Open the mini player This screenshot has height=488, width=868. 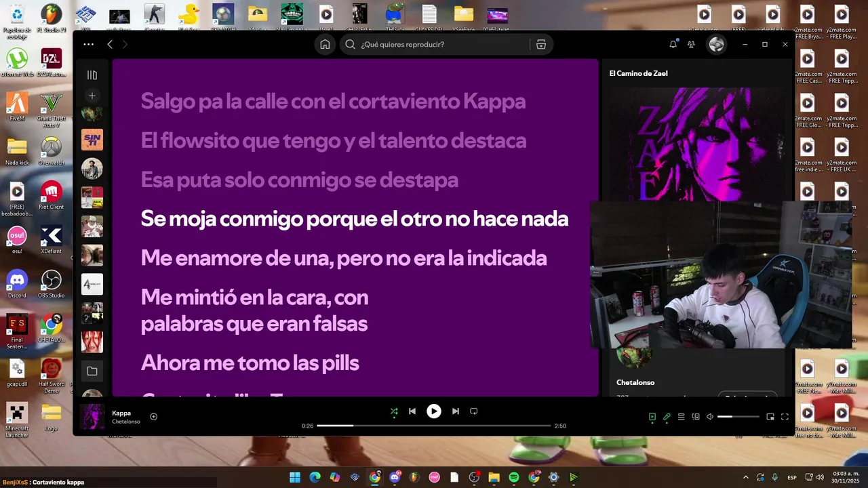pyautogui.click(x=770, y=417)
